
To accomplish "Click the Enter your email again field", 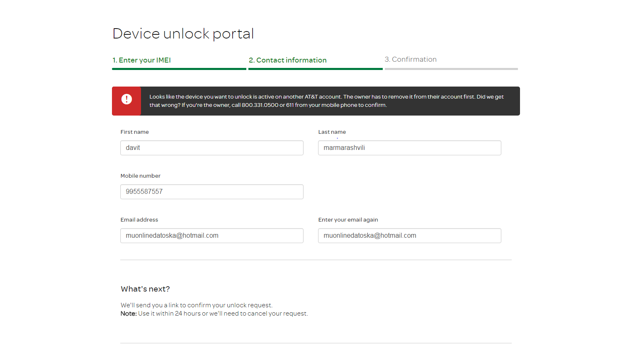I will pyautogui.click(x=409, y=236).
